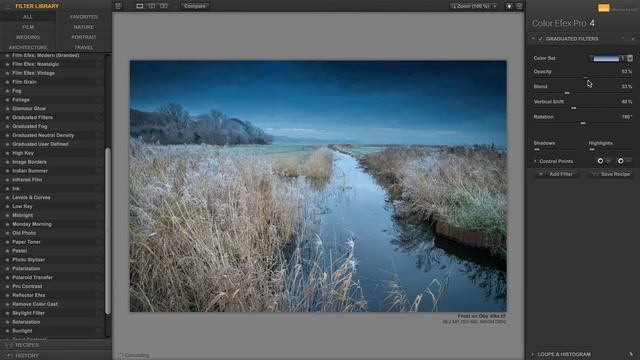Screen dimensions: 640x360
Task: Switch to single image view
Action: click(x=140, y=6)
